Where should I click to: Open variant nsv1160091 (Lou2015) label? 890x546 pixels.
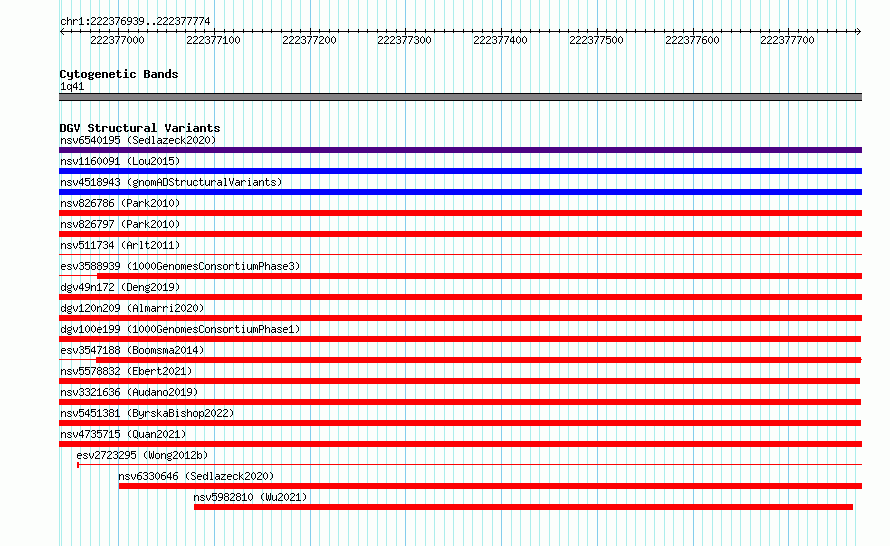[120, 161]
